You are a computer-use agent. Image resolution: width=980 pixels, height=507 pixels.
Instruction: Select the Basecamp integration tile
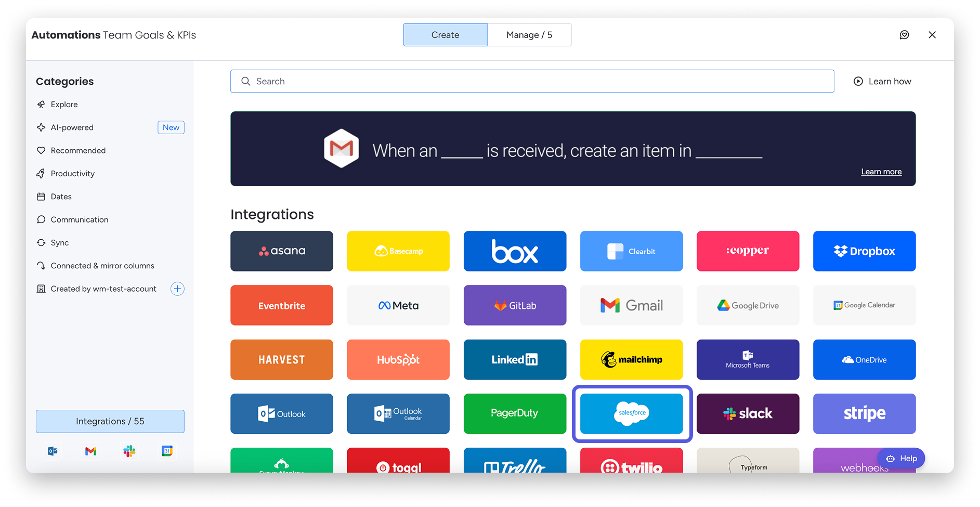point(398,251)
